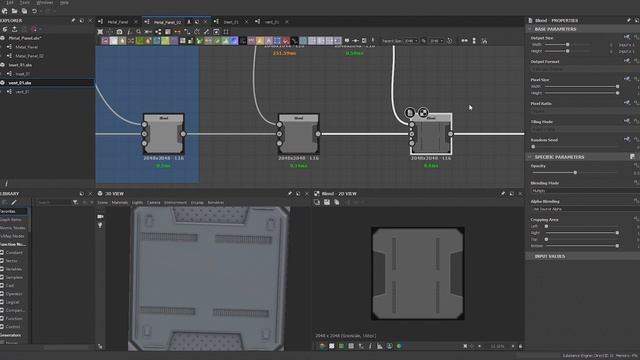The image size is (640, 360).
Task: Click the yellow-green node icon in node shelf
Action: point(165,41)
